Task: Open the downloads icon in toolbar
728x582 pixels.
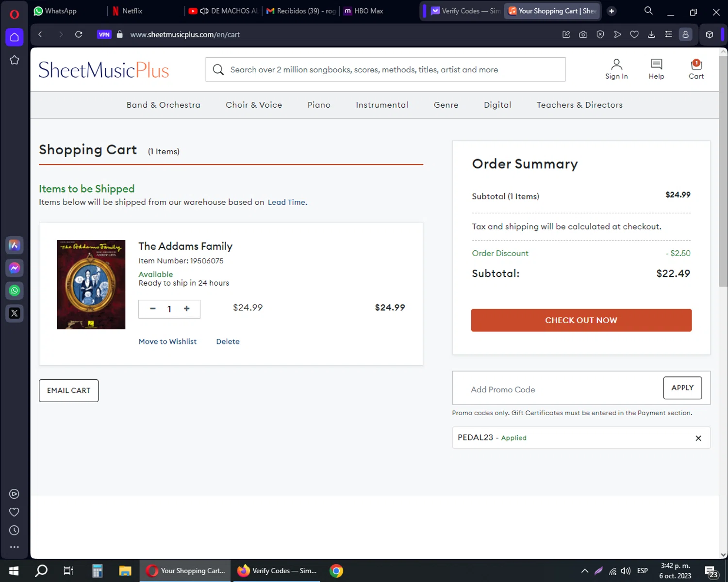Action: (651, 34)
